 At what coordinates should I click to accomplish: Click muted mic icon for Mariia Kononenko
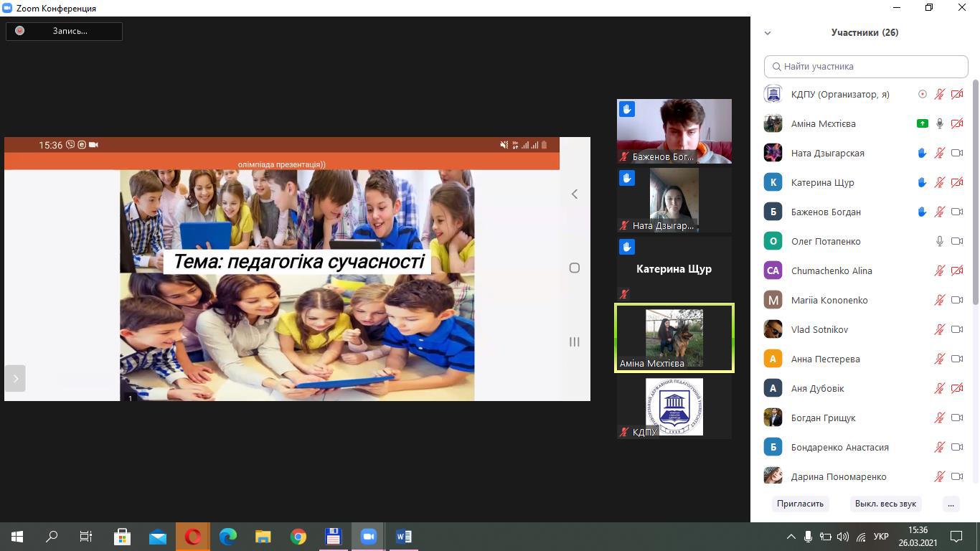pyautogui.click(x=940, y=300)
